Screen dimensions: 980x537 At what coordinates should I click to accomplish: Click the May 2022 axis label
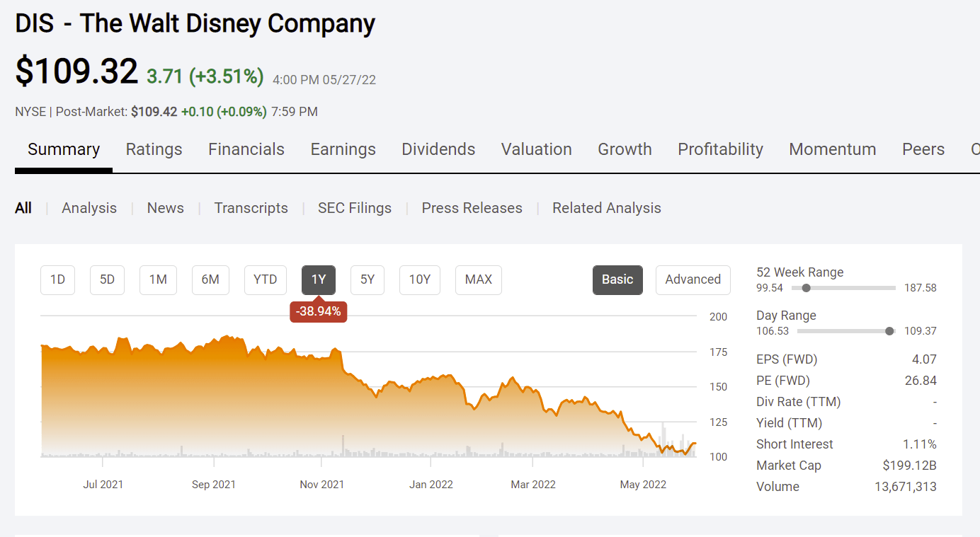(x=643, y=485)
